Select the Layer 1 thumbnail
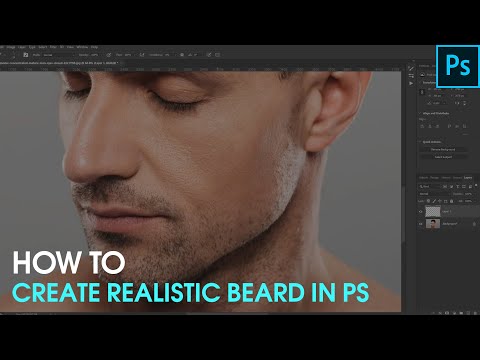 (433, 211)
